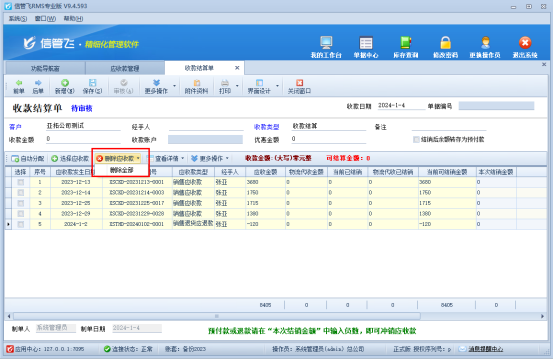Image resolution: width=554 pixels, height=360 pixels.
Task: Click 新增 green plus toolbar icon
Action: point(65,83)
